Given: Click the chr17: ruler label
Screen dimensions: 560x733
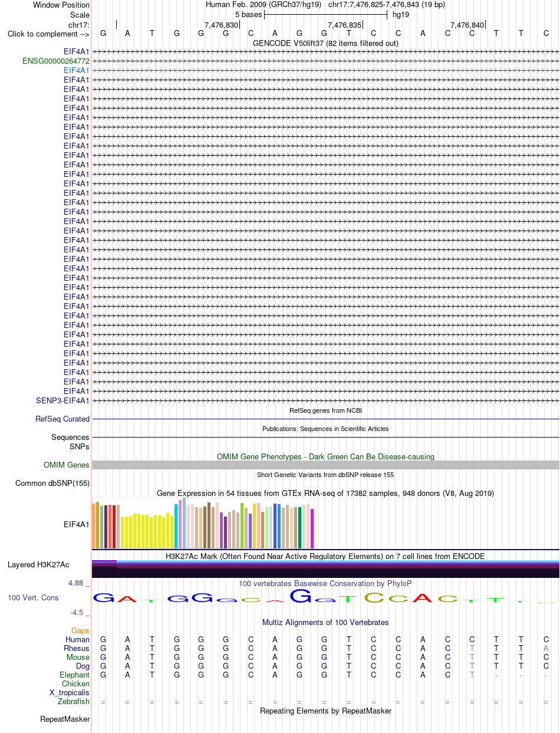Looking at the screenshot, I should (x=79, y=25).
